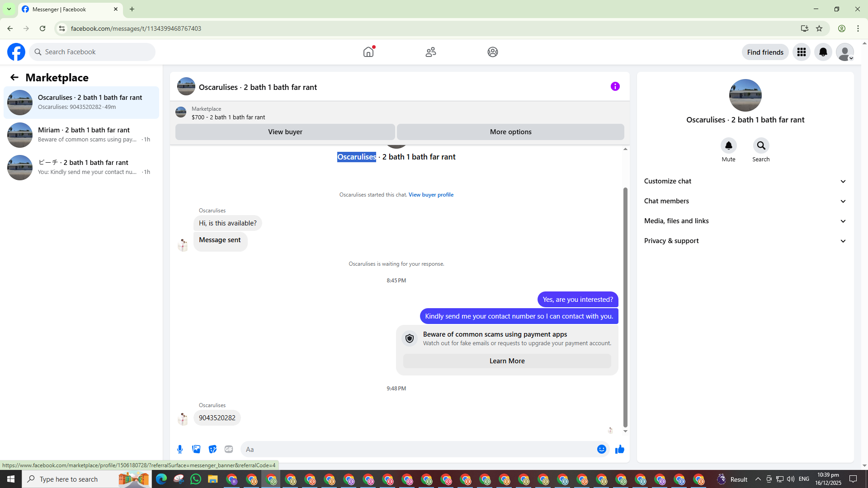The height and width of the screenshot is (488, 868).
Task: Expand the Customize chat section
Action: point(745,181)
